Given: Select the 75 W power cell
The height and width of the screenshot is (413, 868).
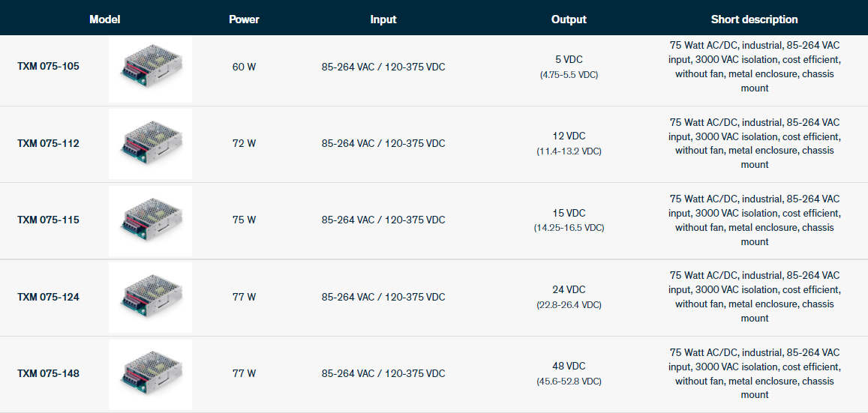Looking at the screenshot, I should point(244,220).
